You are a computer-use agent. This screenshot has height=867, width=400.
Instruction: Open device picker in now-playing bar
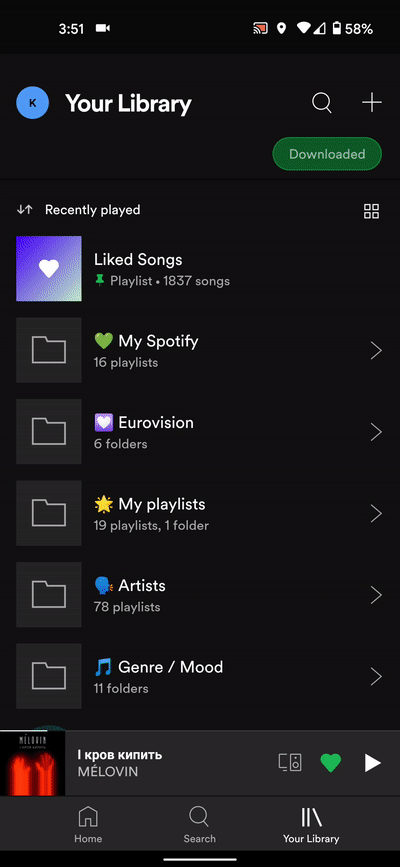(290, 763)
